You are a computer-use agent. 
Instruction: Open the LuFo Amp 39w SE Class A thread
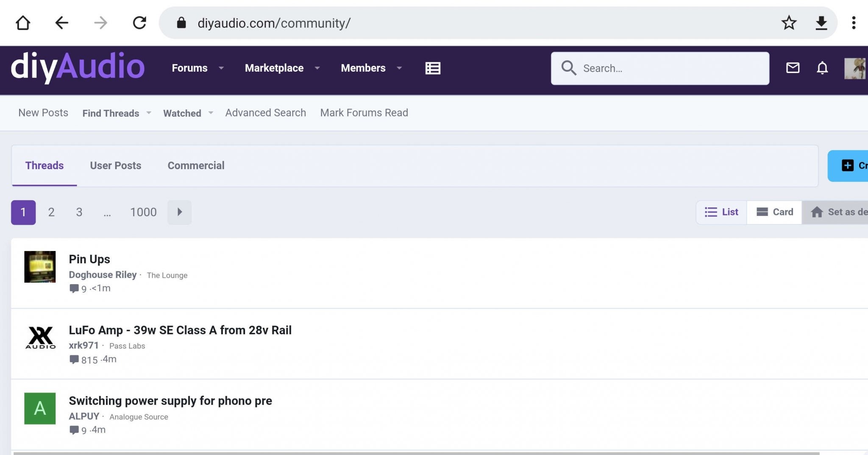180,330
